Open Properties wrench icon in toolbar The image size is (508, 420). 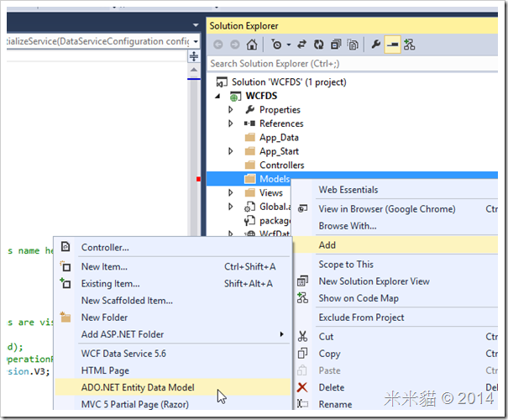click(x=376, y=44)
